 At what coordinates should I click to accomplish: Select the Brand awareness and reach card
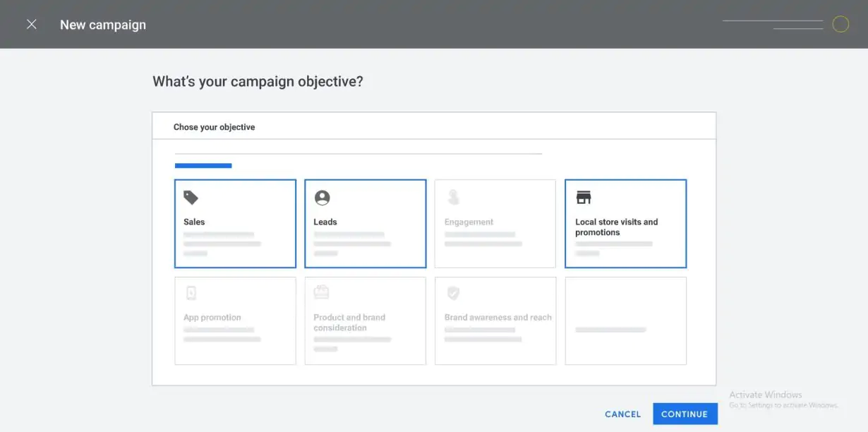tap(495, 320)
